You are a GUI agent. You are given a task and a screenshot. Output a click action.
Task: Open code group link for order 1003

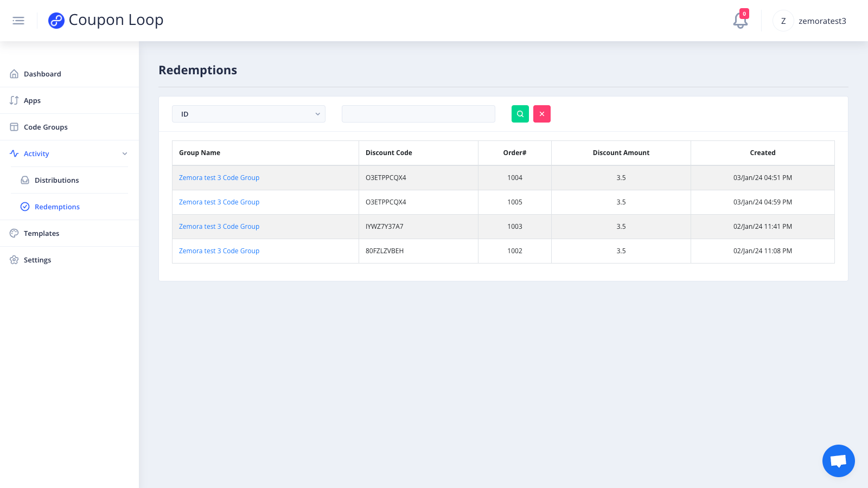219,227
